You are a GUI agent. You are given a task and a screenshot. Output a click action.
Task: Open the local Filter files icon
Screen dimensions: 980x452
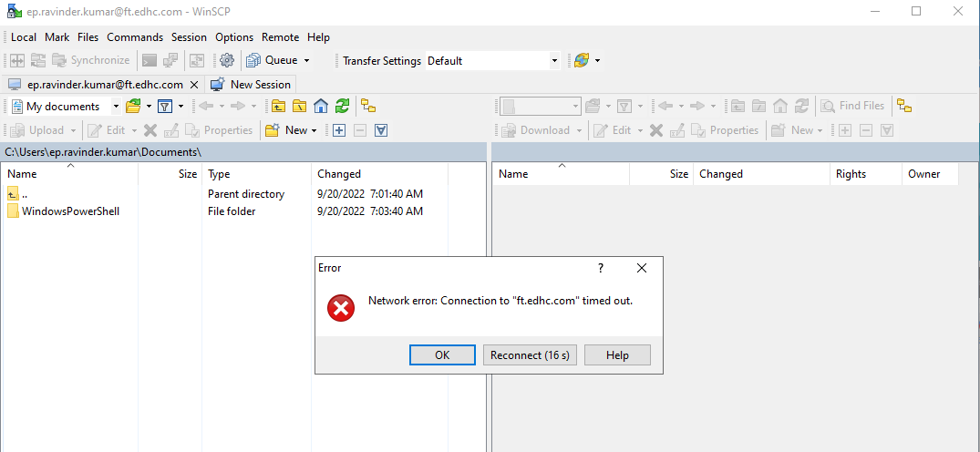point(165,106)
